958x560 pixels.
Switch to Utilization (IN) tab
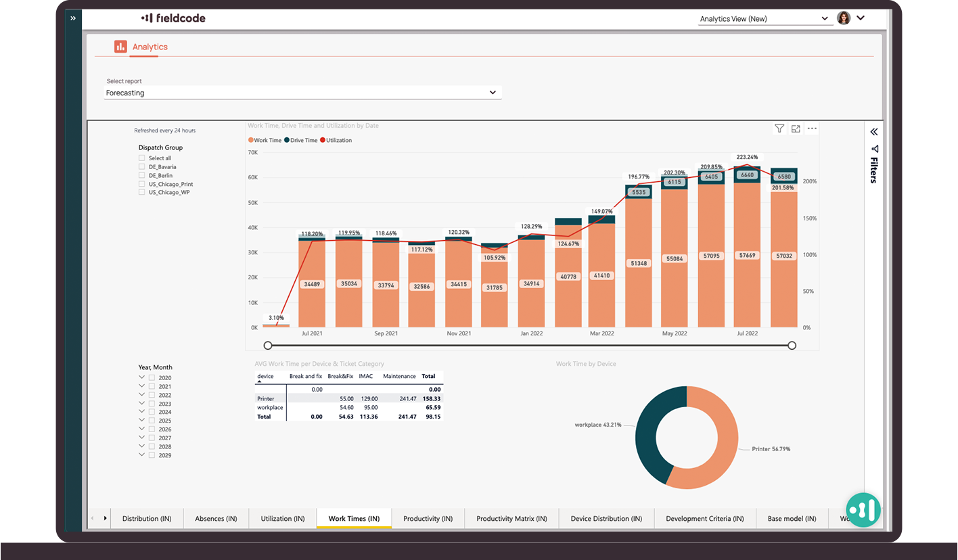click(x=283, y=519)
